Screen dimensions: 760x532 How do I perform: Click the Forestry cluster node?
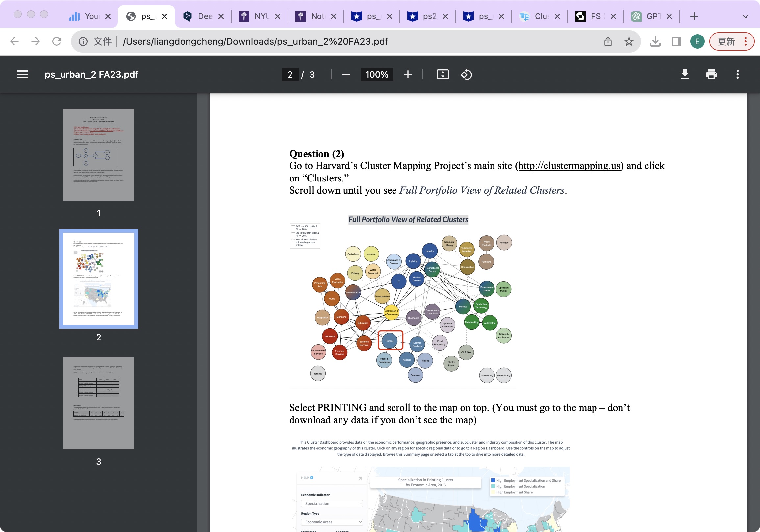pyautogui.click(x=504, y=243)
